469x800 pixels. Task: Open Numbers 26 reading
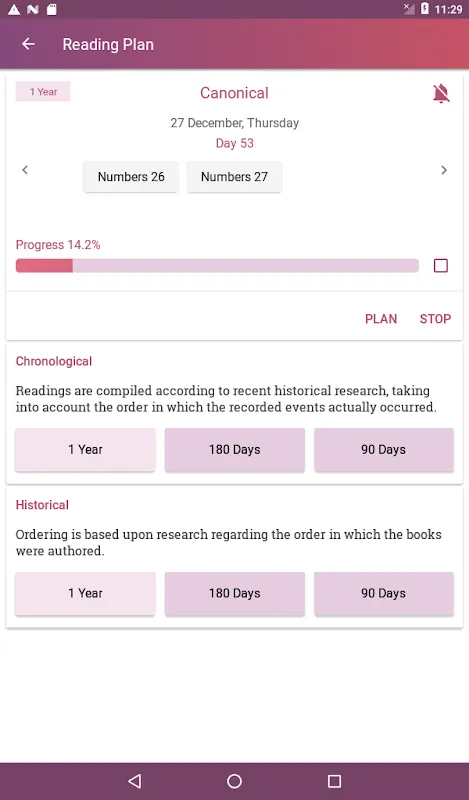(131, 177)
